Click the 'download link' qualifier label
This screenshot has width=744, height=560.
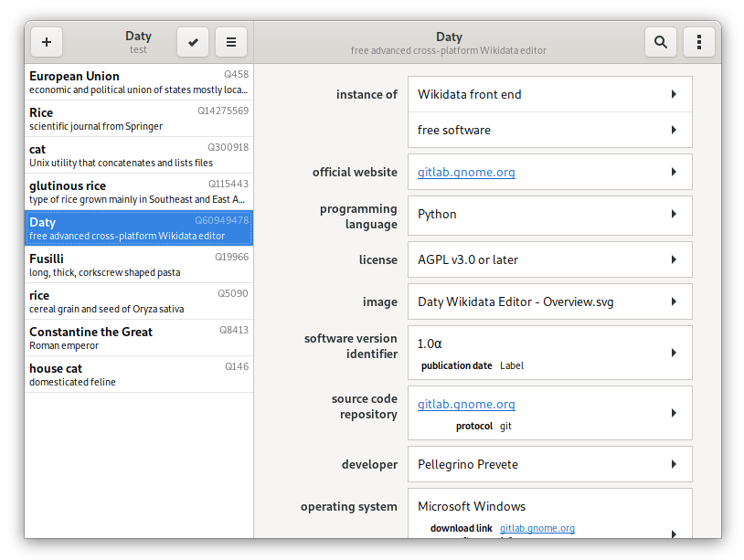pyautogui.click(x=462, y=528)
